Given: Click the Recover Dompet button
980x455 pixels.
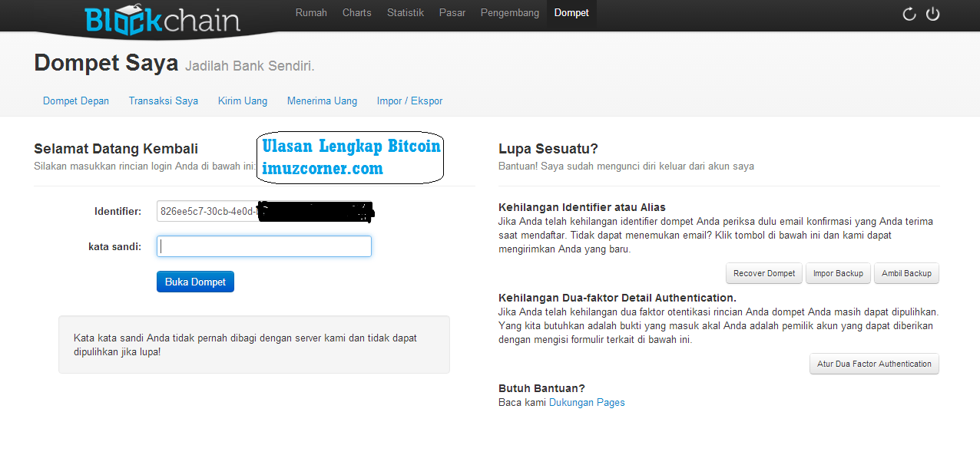Looking at the screenshot, I should [764, 273].
